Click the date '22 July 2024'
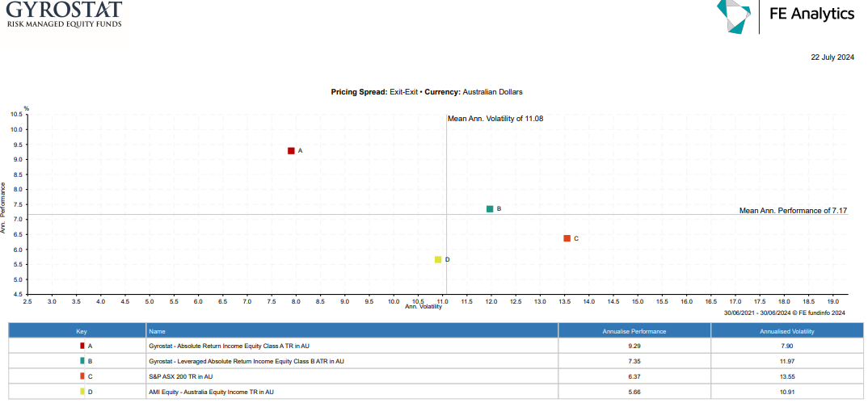 (832, 57)
